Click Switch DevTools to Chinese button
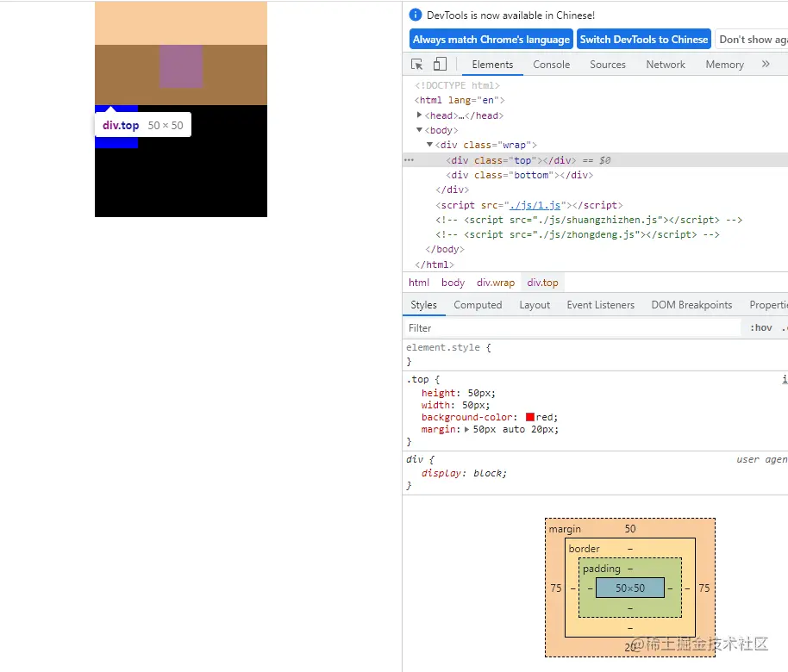 (644, 39)
